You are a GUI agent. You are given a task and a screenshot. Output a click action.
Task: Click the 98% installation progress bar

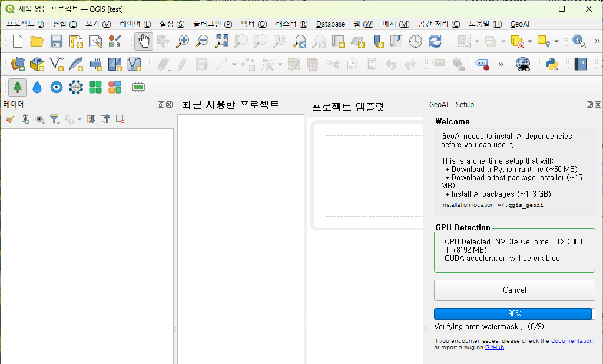point(514,314)
